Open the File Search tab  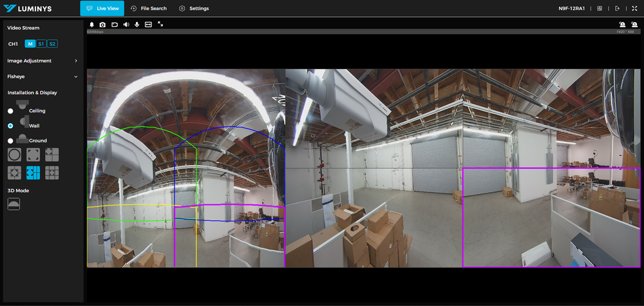[148, 8]
